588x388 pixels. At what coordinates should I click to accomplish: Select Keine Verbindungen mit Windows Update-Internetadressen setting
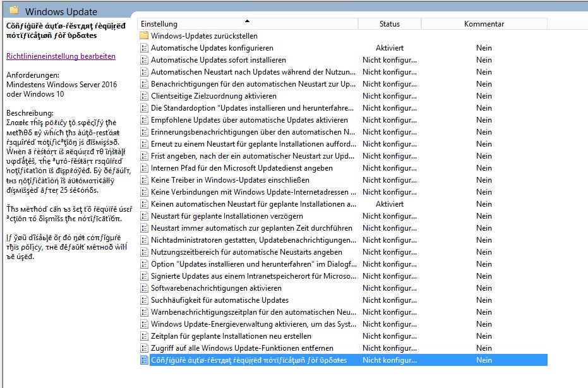point(253,192)
